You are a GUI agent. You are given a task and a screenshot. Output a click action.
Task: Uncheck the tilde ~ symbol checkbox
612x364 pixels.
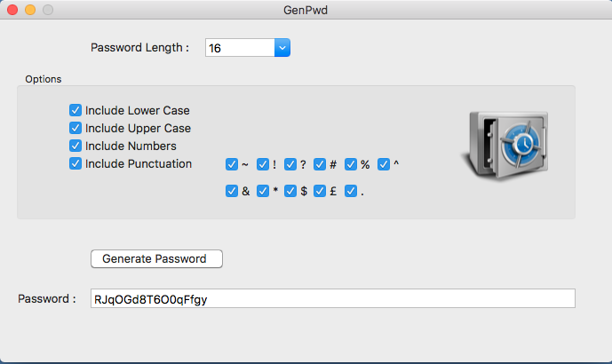(x=232, y=164)
